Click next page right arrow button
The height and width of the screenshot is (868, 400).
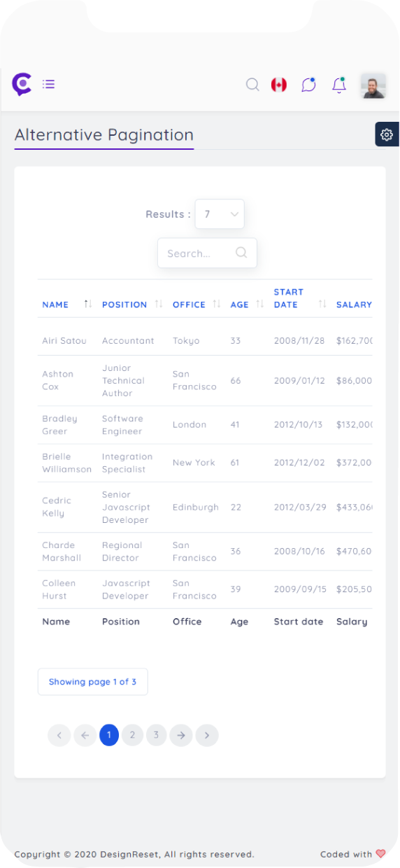tap(180, 735)
